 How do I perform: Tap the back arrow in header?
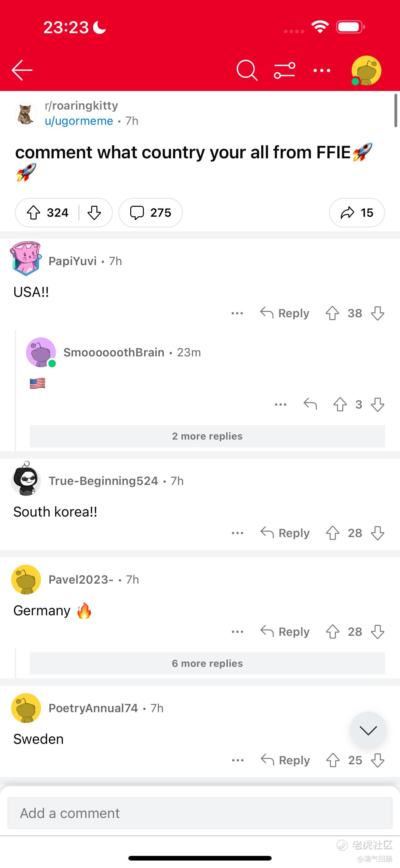(22, 70)
